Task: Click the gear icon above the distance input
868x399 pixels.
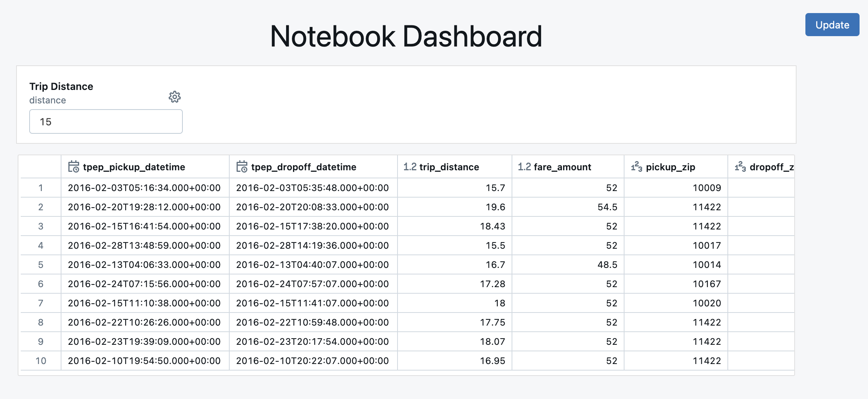Action: coord(175,97)
